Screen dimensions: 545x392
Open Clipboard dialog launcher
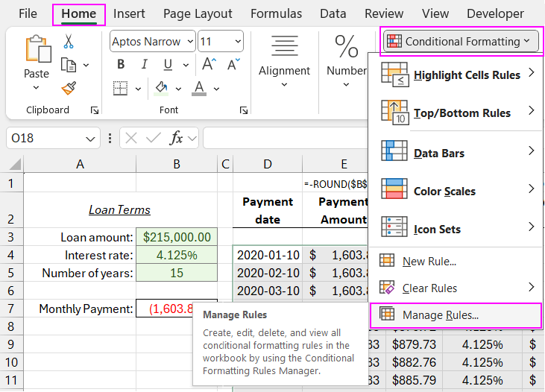point(95,110)
